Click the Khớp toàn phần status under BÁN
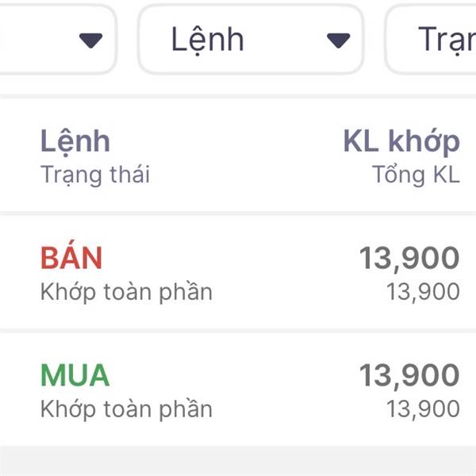The width and height of the screenshot is (476, 476). click(126, 292)
